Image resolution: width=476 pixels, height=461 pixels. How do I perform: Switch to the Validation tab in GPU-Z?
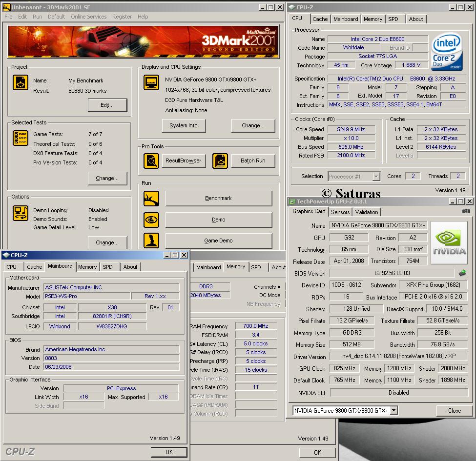[367, 212]
